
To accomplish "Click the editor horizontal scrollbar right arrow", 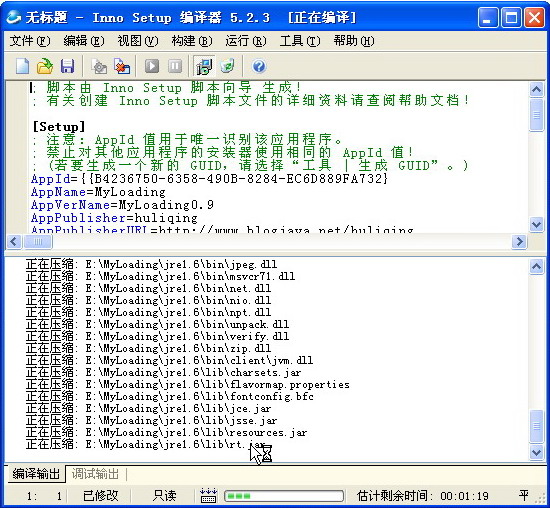I will point(519,242).
